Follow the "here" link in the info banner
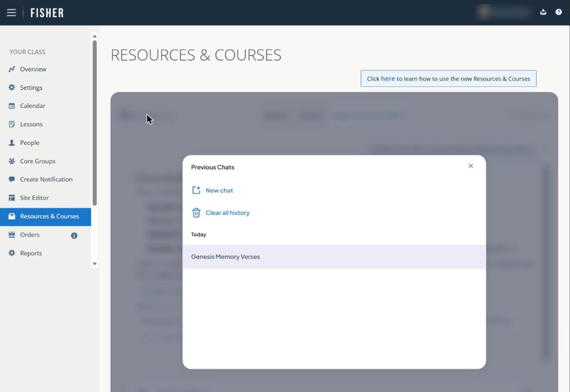 coord(388,79)
